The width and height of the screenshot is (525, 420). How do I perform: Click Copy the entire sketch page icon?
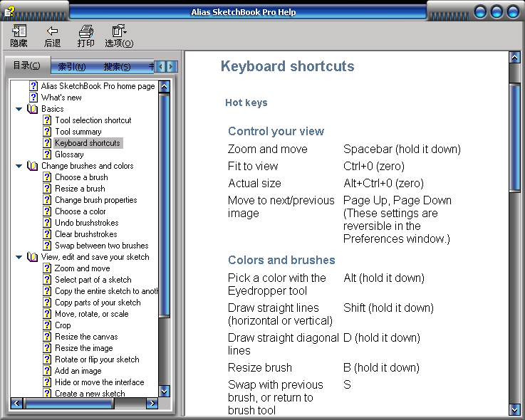[47, 291]
